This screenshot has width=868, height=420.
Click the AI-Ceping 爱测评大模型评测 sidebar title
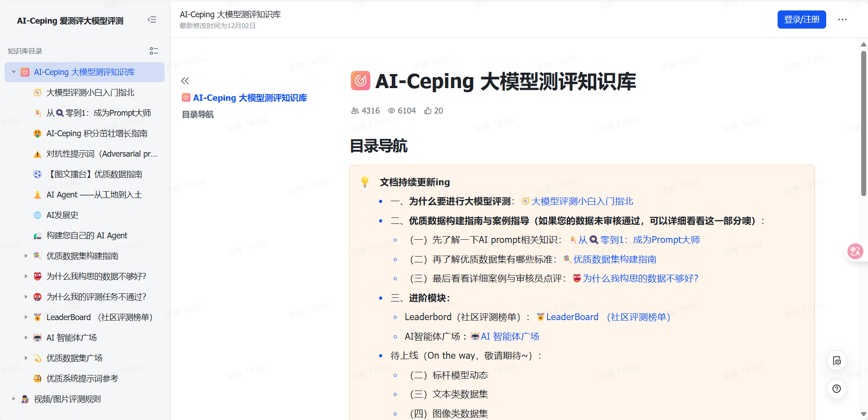tap(70, 21)
